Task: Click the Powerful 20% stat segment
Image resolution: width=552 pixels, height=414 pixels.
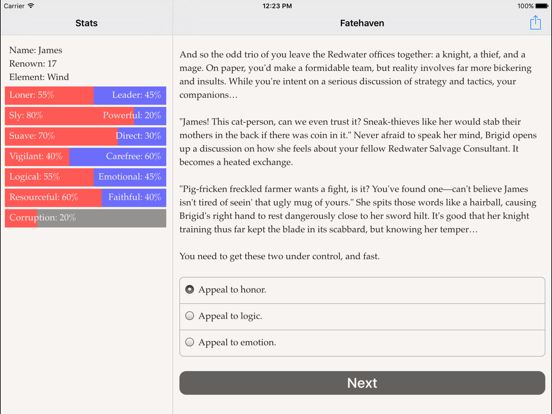Action: click(150, 116)
